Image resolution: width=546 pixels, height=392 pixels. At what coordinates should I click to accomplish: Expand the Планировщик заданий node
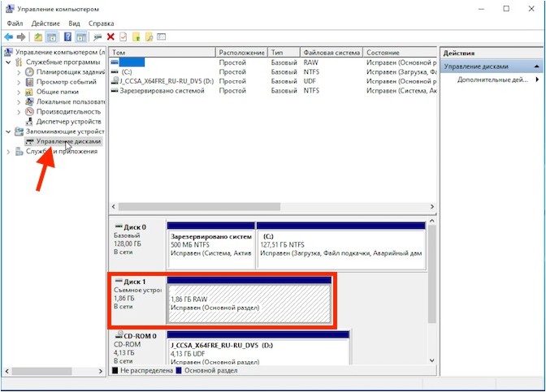19,72
